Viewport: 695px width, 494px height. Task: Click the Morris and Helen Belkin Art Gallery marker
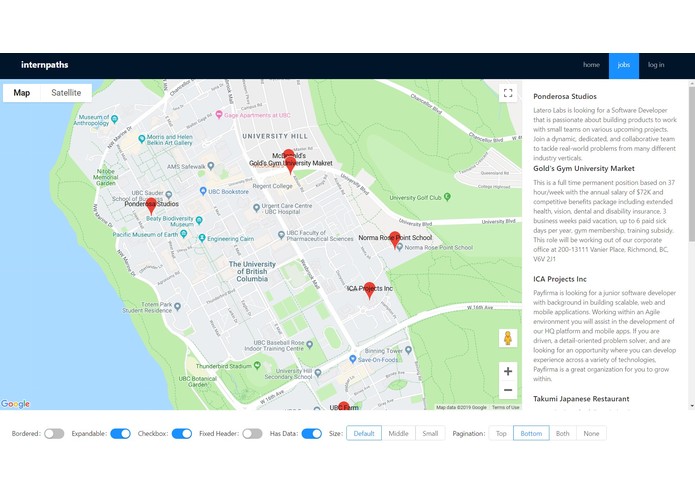tap(141, 139)
